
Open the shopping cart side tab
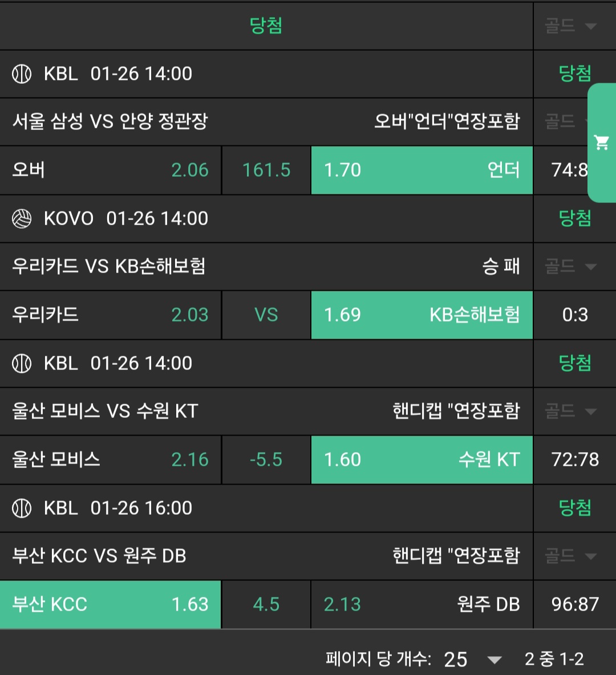click(x=602, y=143)
